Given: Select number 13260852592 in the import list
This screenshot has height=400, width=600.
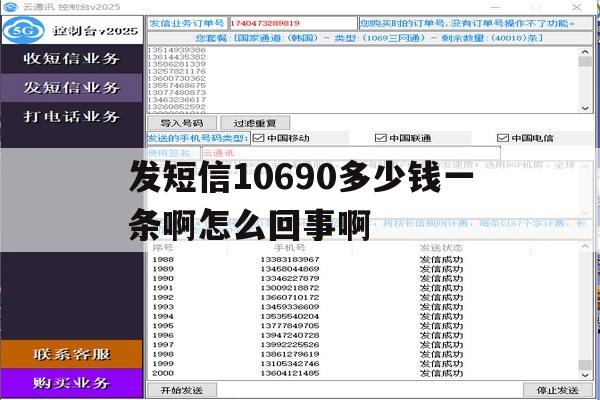Looking at the screenshot, I should point(177,106).
